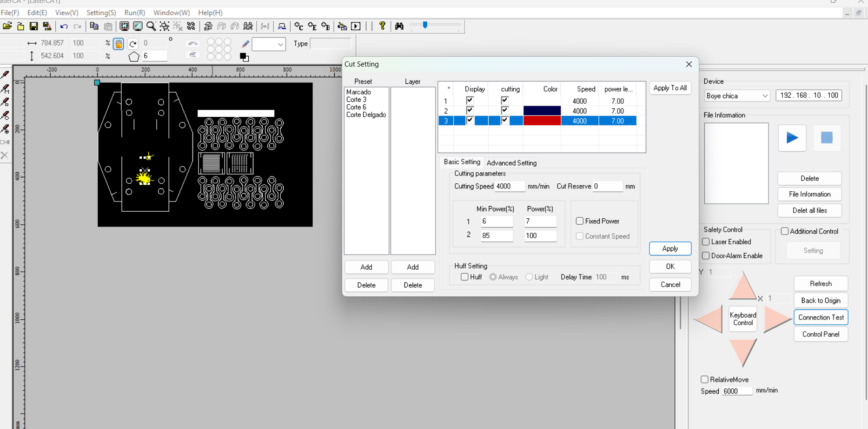Check the Huff option
The height and width of the screenshot is (429, 868).
click(x=464, y=277)
